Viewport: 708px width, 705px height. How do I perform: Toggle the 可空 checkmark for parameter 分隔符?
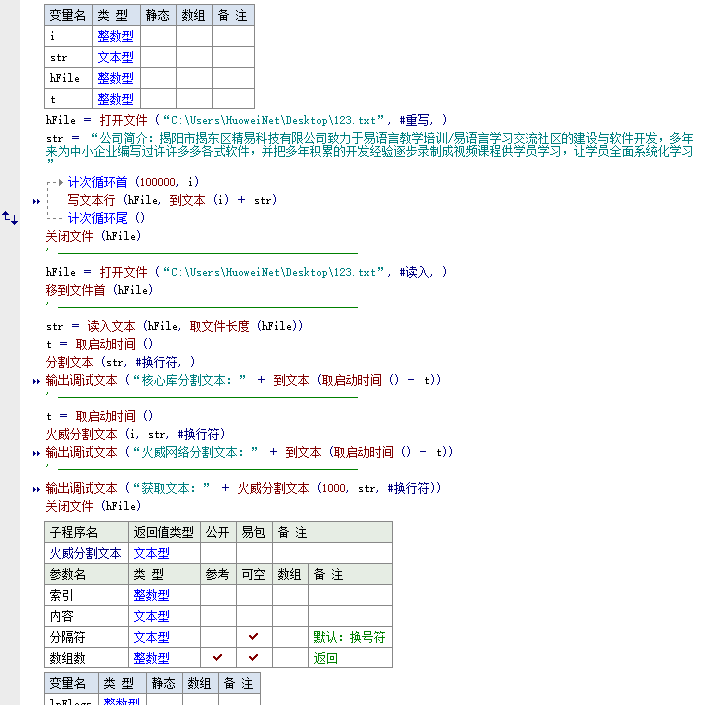coord(254,637)
